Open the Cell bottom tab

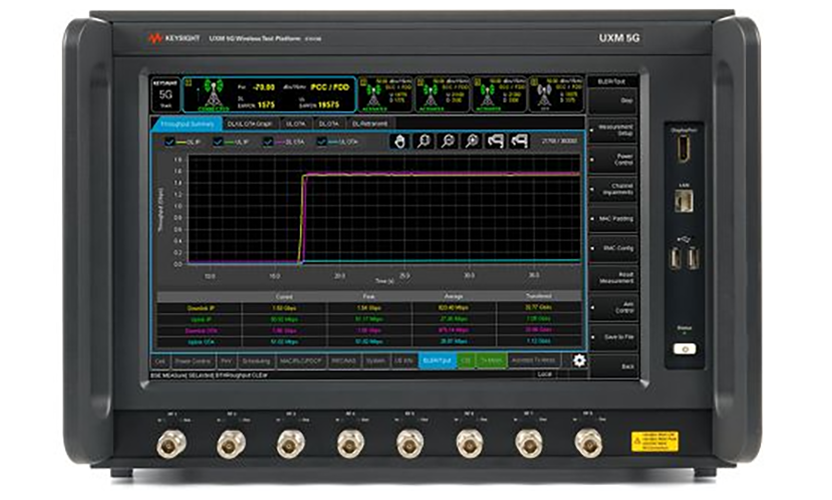(x=160, y=361)
